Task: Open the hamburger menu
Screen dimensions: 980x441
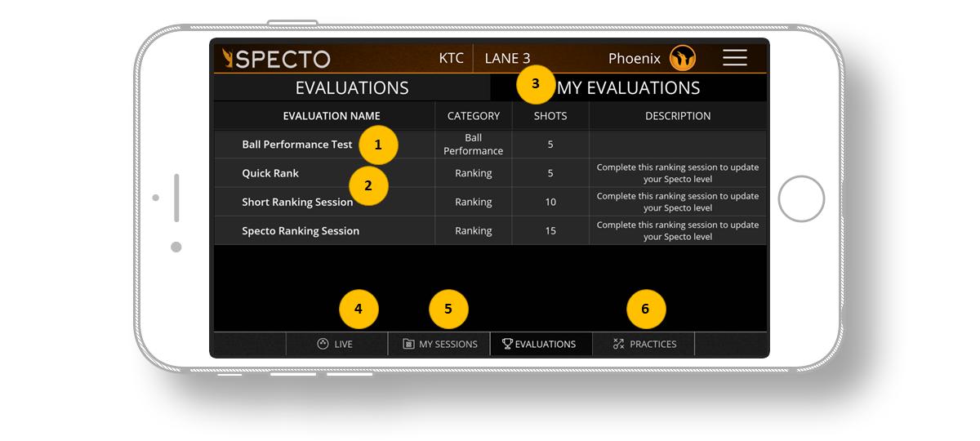Action: coord(734,58)
